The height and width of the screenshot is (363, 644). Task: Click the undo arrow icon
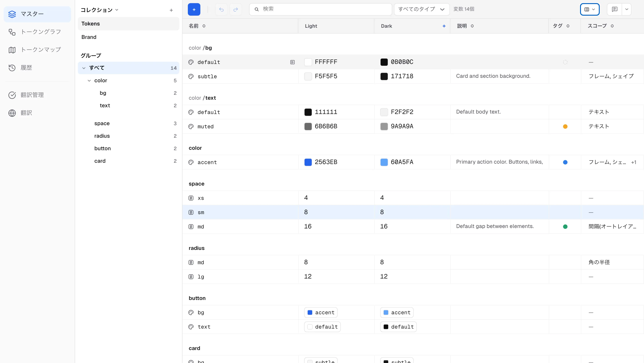(221, 9)
